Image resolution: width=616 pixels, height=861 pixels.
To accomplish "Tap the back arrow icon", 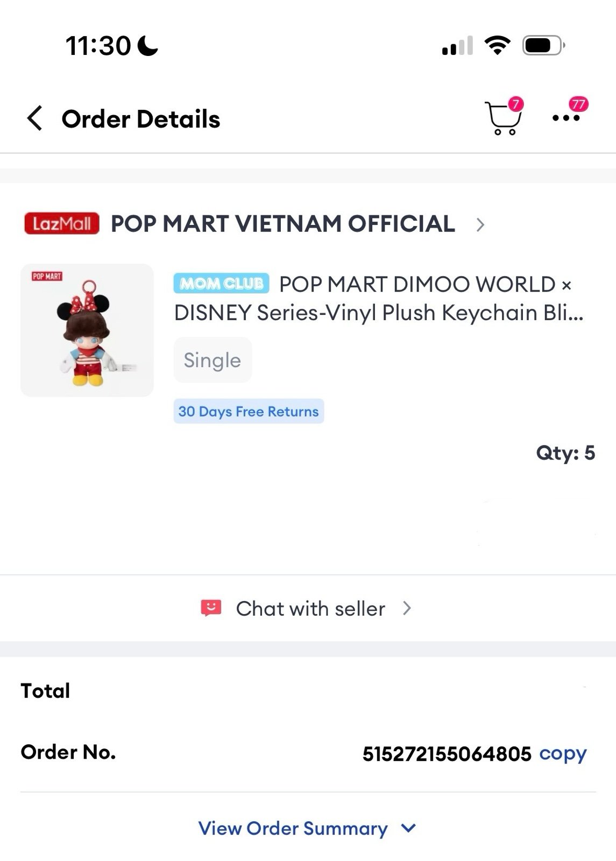I will [x=35, y=118].
